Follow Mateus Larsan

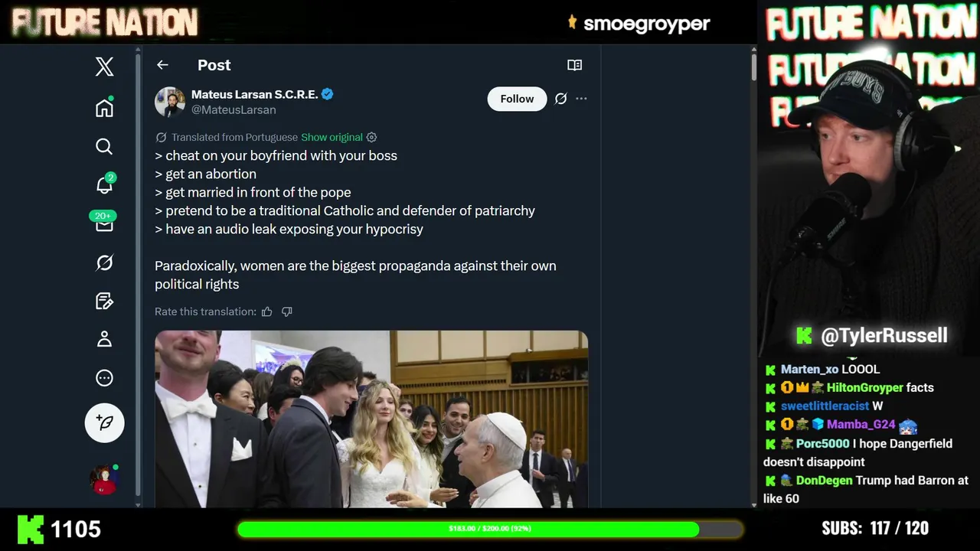click(x=517, y=99)
